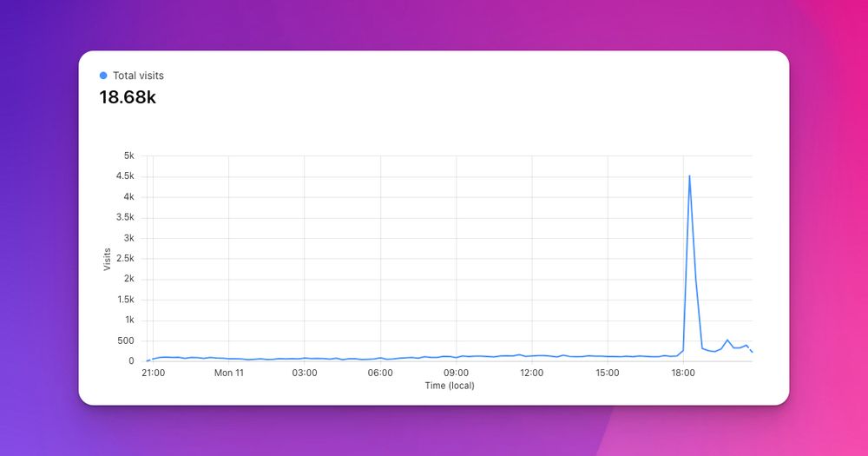Click the small 500-visit bump after the spike
The width and height of the screenshot is (868, 456).
tap(727, 340)
